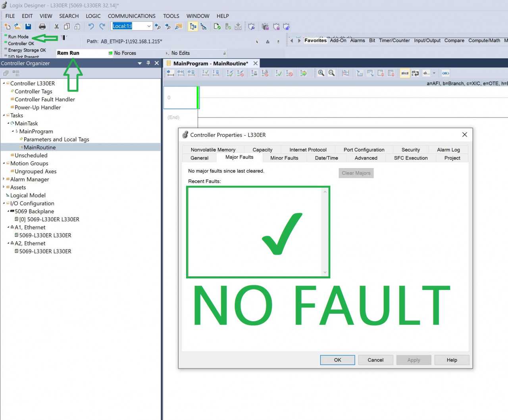Screen dimensions: 508x420
Task: Select the Power-Up Handler tree item
Action: click(38, 107)
